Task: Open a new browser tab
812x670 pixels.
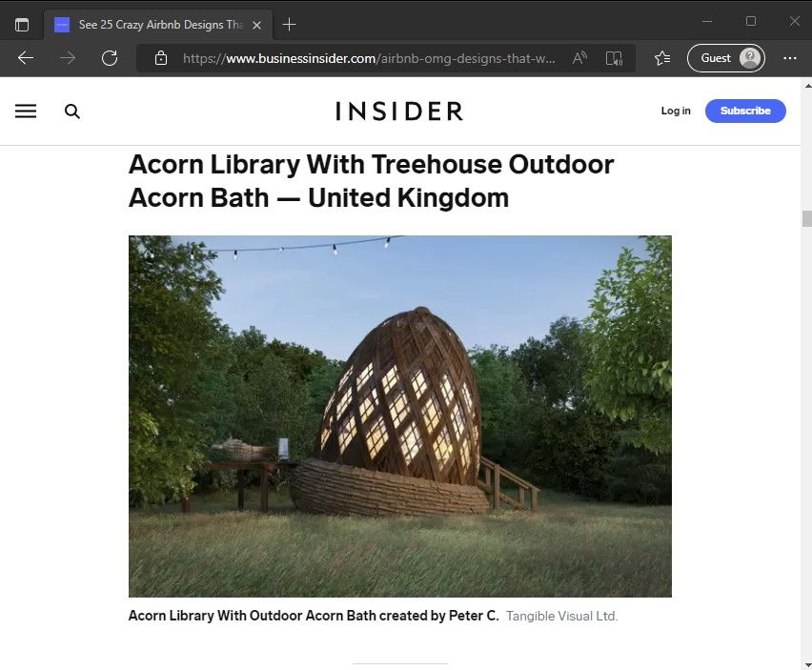Action: [x=290, y=24]
